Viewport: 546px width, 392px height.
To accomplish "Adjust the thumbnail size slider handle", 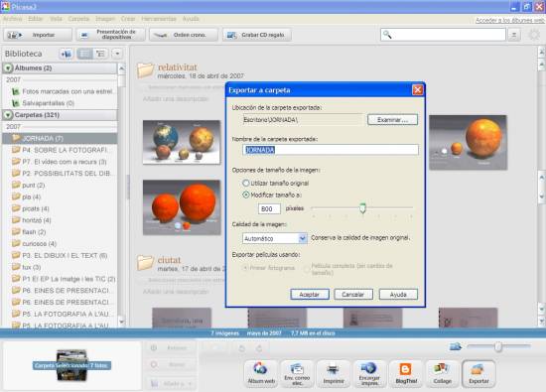I will click(498, 346).
